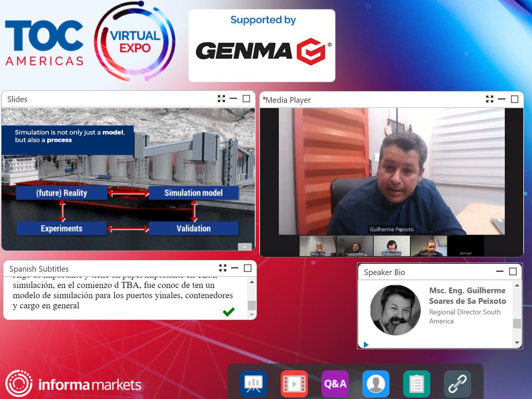Click the "Speaker Bio" panel title
Image resolution: width=532 pixels, height=399 pixels.
(384, 272)
